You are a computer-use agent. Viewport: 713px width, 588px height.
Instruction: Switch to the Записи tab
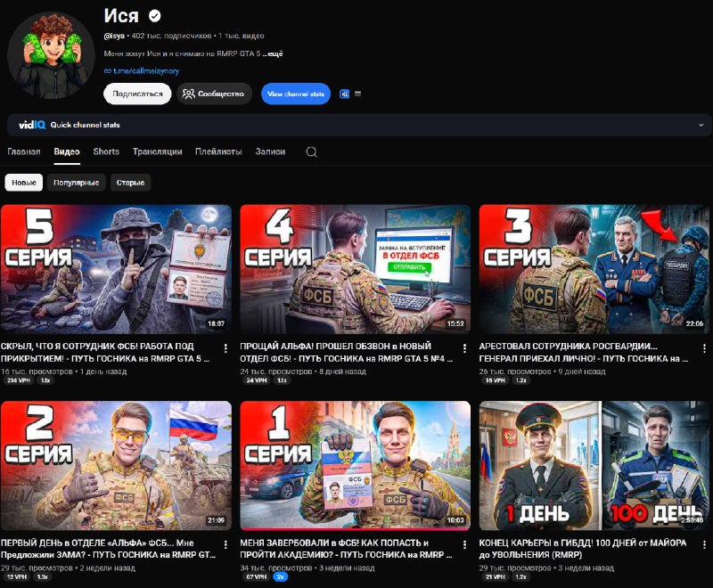270,151
